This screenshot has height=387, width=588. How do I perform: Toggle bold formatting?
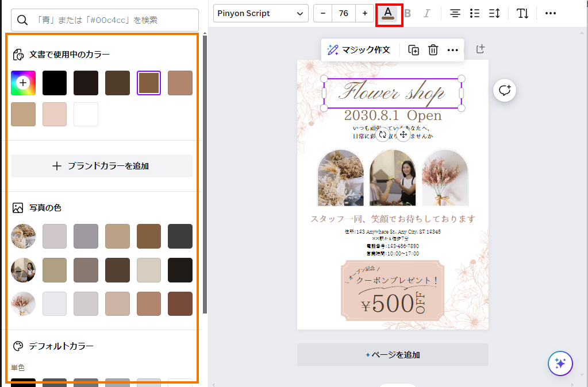408,13
